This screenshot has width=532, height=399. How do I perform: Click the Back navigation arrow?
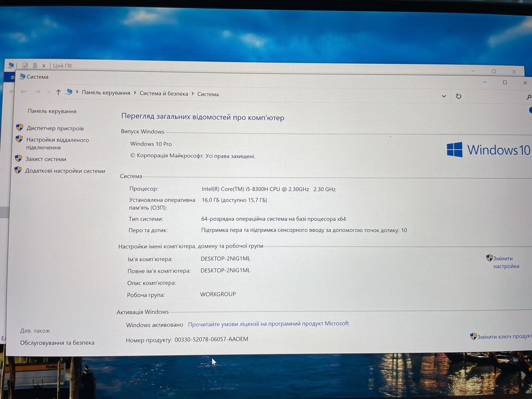tap(23, 92)
